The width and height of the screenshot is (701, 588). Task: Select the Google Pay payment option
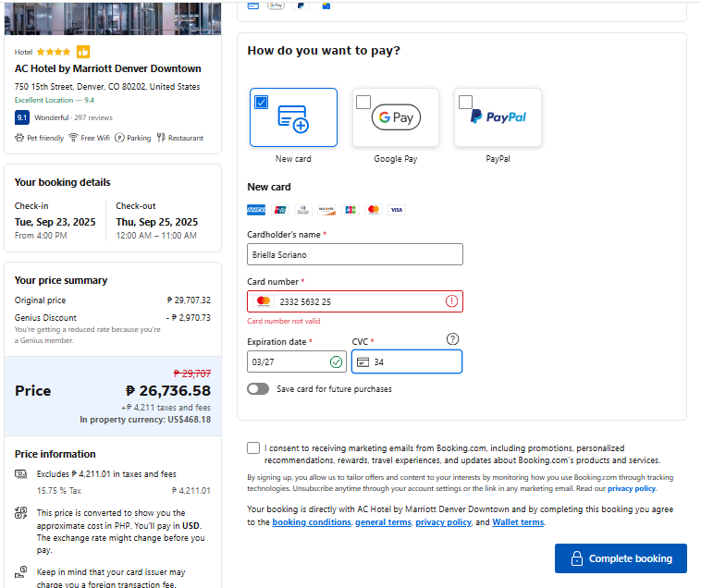tap(396, 117)
